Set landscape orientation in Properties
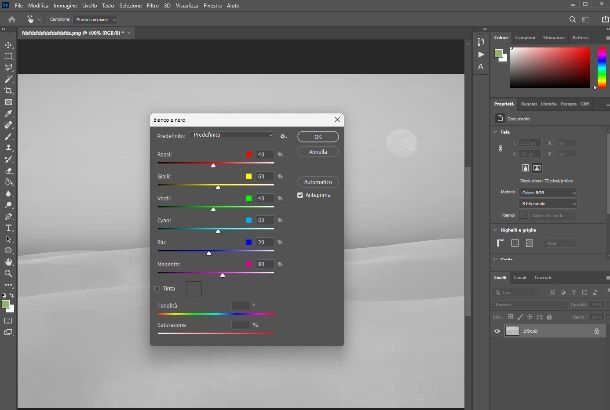Screen dimensions: 610x410 [x=537, y=168]
